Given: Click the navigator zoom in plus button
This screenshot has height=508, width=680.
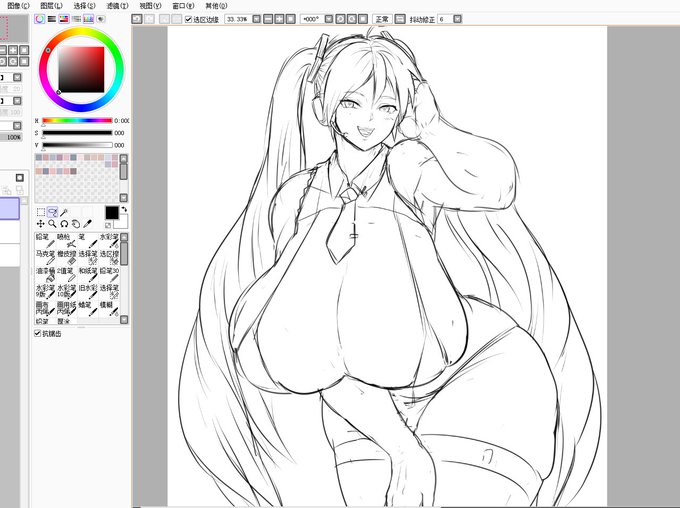Looking at the screenshot, I should 13,50.
